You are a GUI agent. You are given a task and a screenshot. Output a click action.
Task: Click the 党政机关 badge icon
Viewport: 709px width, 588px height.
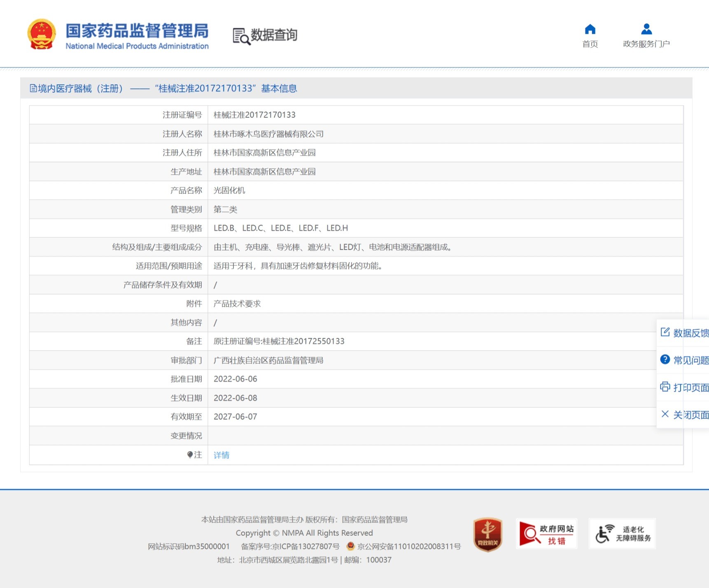click(487, 535)
